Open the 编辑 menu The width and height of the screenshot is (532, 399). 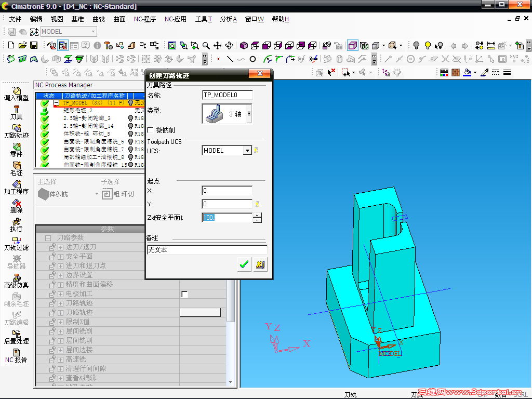click(x=36, y=19)
